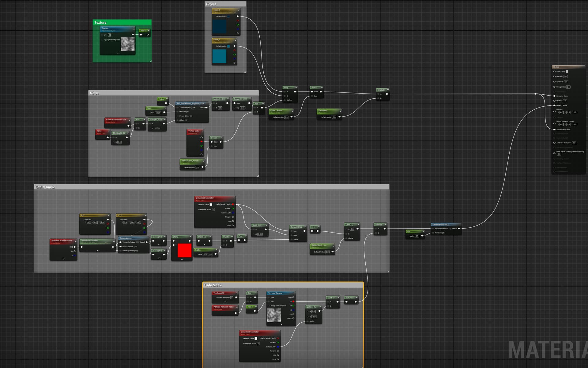588x368 pixels.
Task: Click the Opacity Mask input pin on M_Ice
Action: (554, 105)
